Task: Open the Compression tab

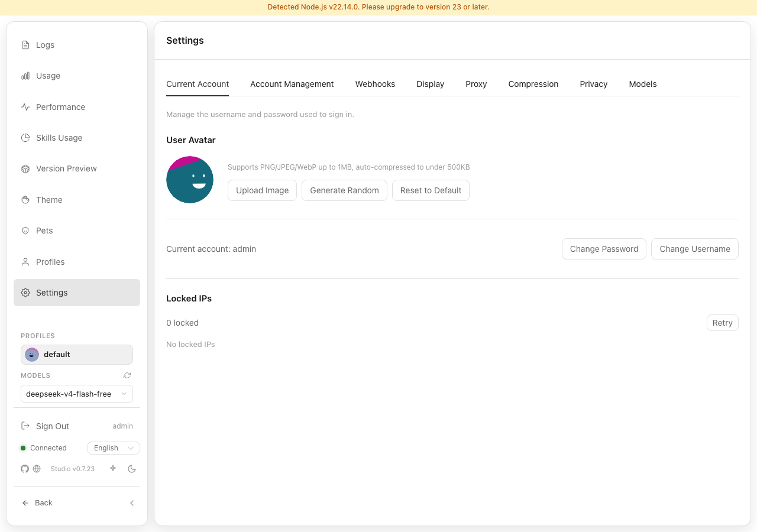Action: pos(533,84)
